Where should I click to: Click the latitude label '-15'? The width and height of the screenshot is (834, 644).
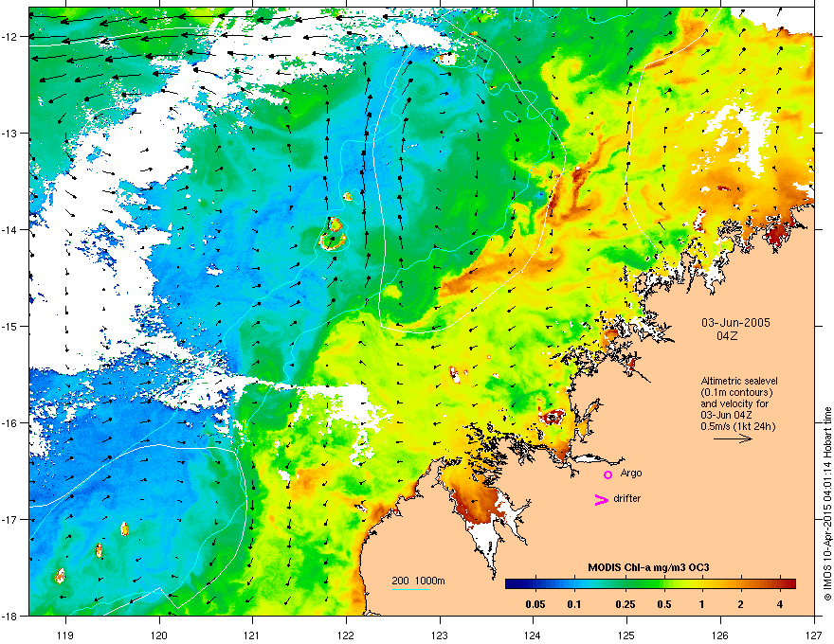click(x=9, y=326)
